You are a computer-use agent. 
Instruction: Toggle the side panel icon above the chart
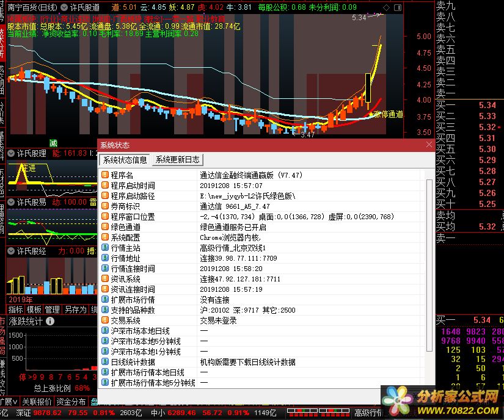[398, 7]
